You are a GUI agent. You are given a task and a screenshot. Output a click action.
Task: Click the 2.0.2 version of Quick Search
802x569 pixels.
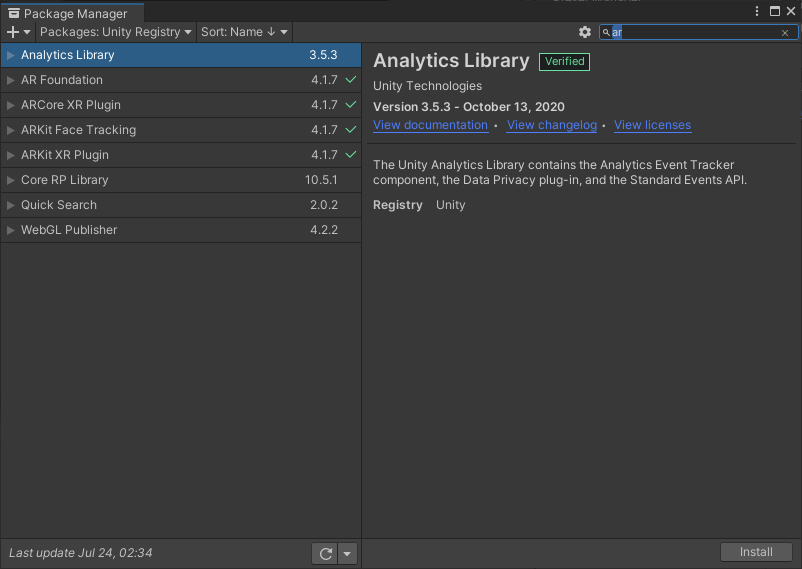[324, 205]
